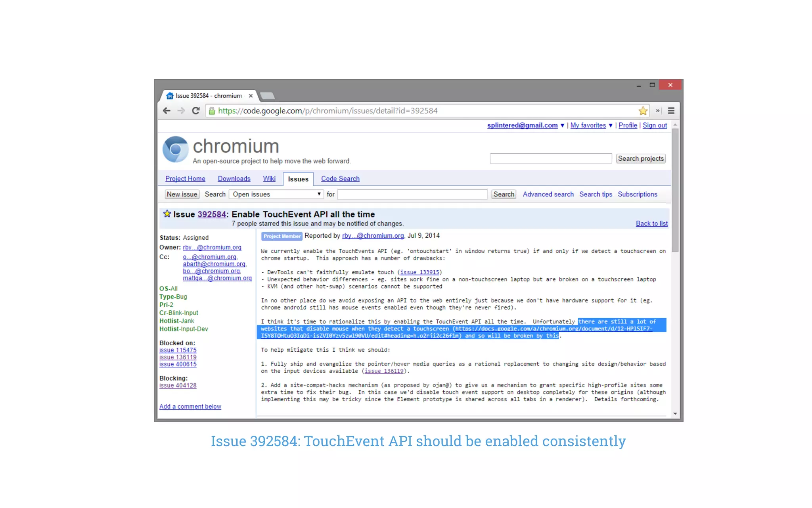Click the New issue button
The height and width of the screenshot is (508, 812).
(x=182, y=194)
